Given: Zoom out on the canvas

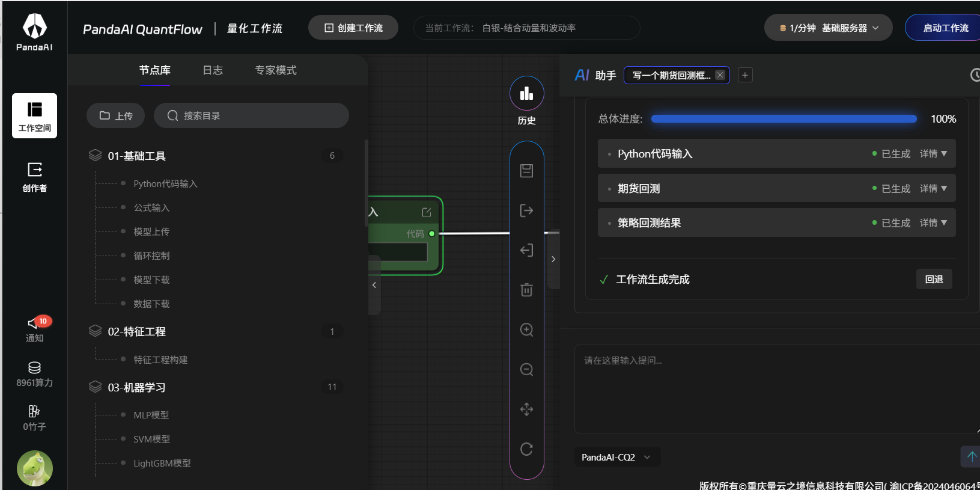Looking at the screenshot, I should 527,369.
